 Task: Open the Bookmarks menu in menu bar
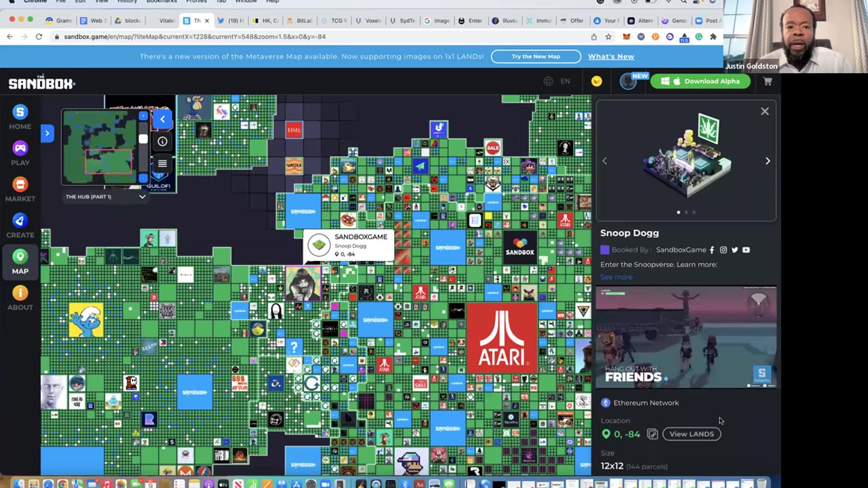(x=161, y=2)
